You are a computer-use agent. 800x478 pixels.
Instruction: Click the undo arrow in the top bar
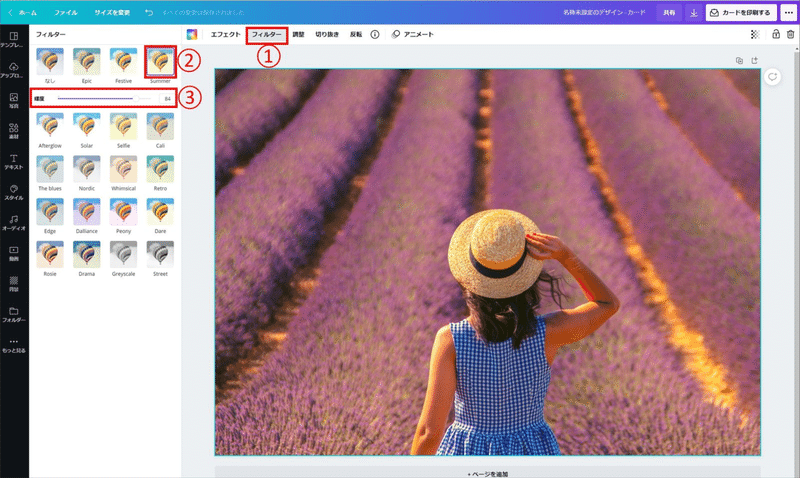coord(149,12)
